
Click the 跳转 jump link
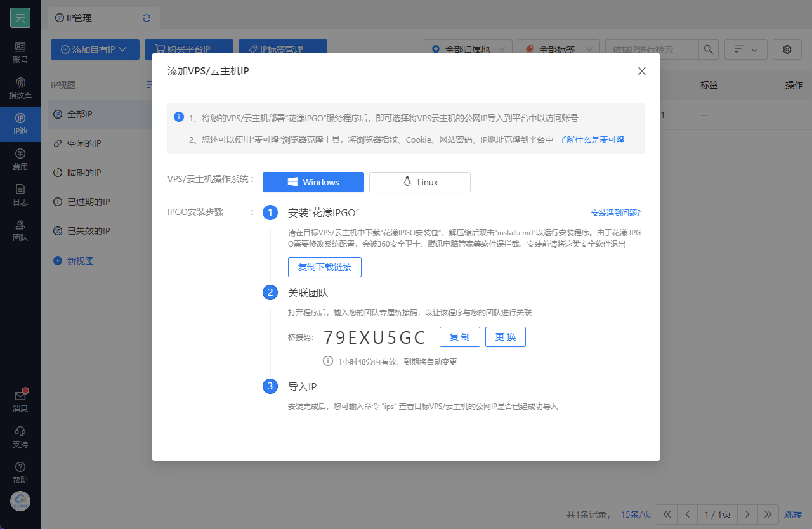click(793, 514)
